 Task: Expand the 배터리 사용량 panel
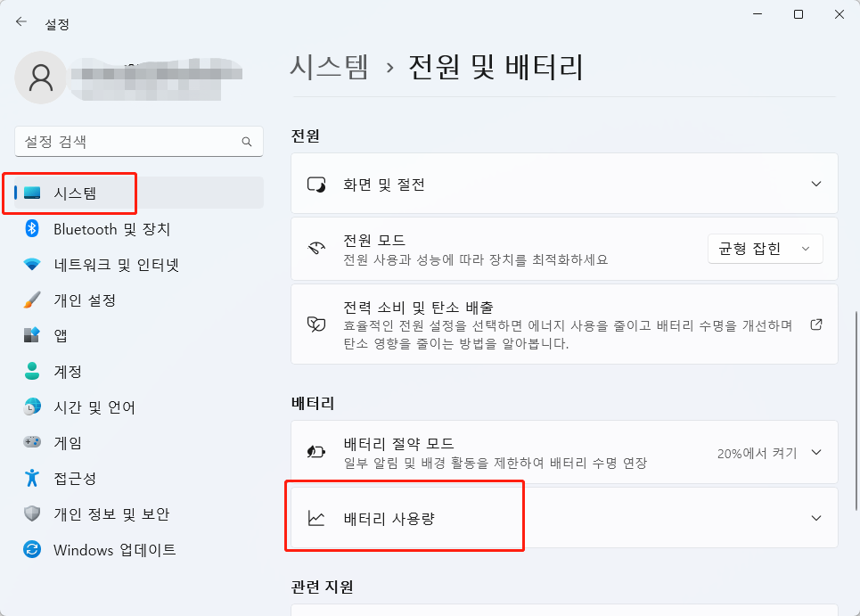click(815, 518)
